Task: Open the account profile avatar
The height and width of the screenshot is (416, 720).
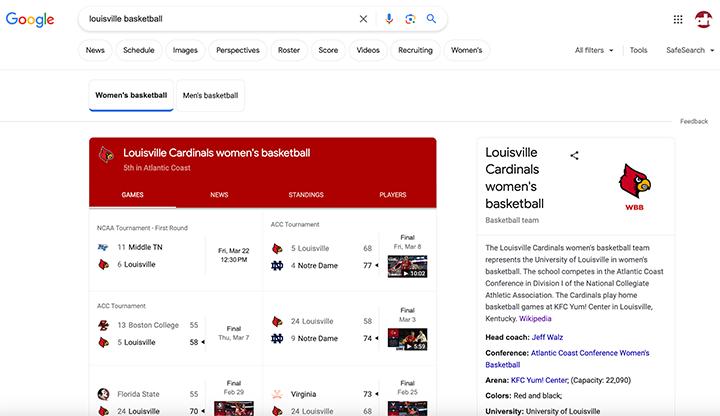Action: (x=703, y=19)
